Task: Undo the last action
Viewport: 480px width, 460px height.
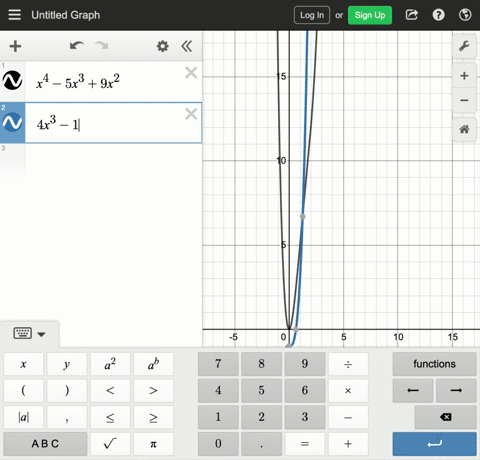Action: click(77, 46)
